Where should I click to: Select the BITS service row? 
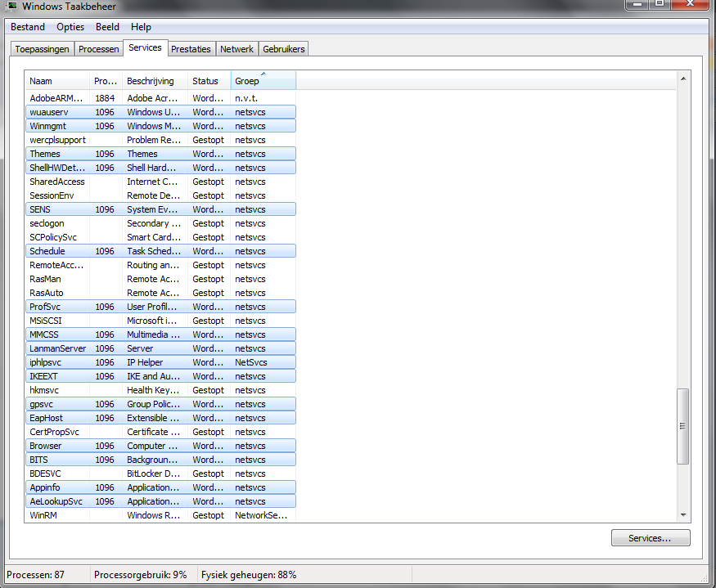(160, 460)
